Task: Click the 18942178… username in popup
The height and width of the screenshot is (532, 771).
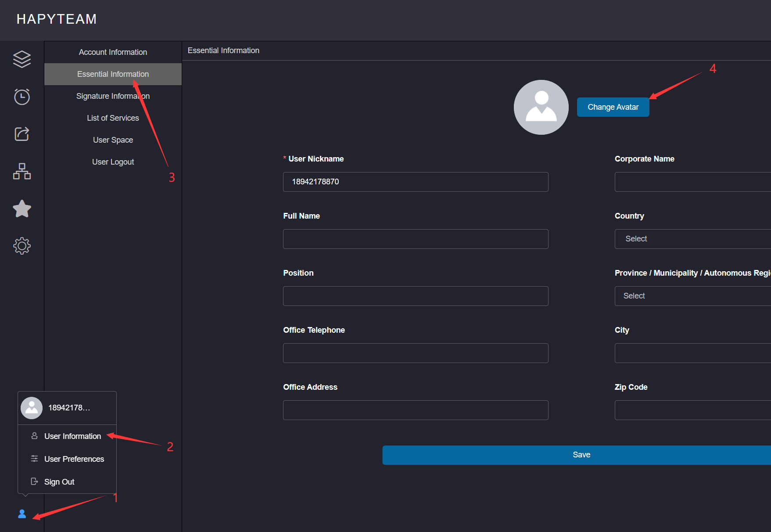Action: click(x=69, y=408)
